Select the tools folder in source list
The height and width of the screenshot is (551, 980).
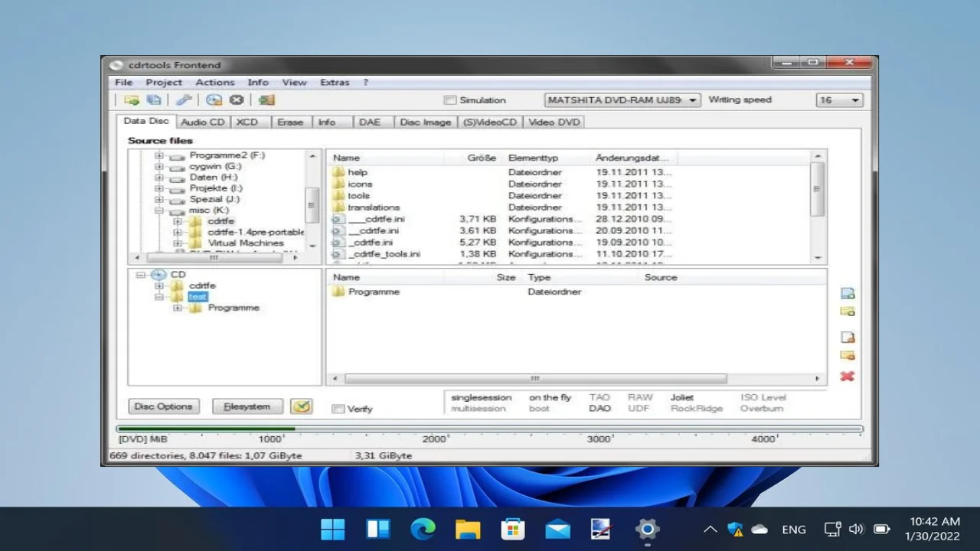click(358, 196)
